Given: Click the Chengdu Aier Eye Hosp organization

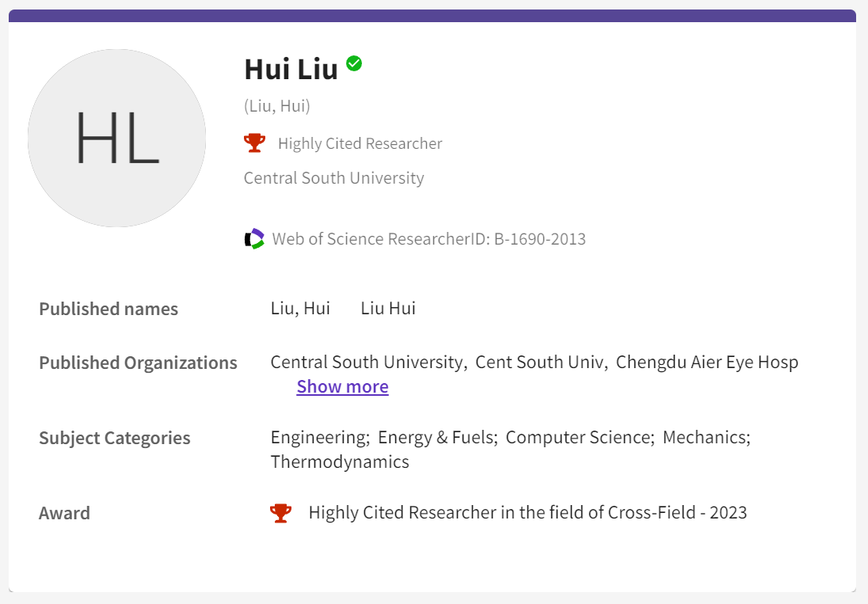Looking at the screenshot, I should pos(706,363).
